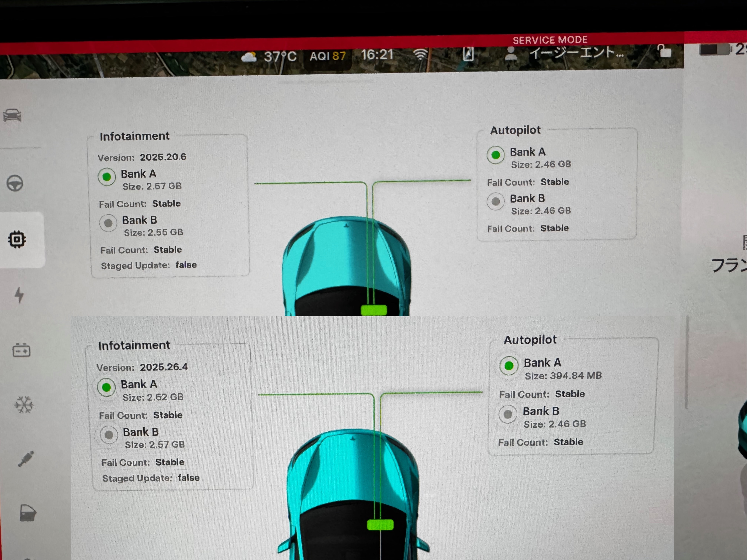Select upper Infotainment Bank B radio

(x=108, y=223)
